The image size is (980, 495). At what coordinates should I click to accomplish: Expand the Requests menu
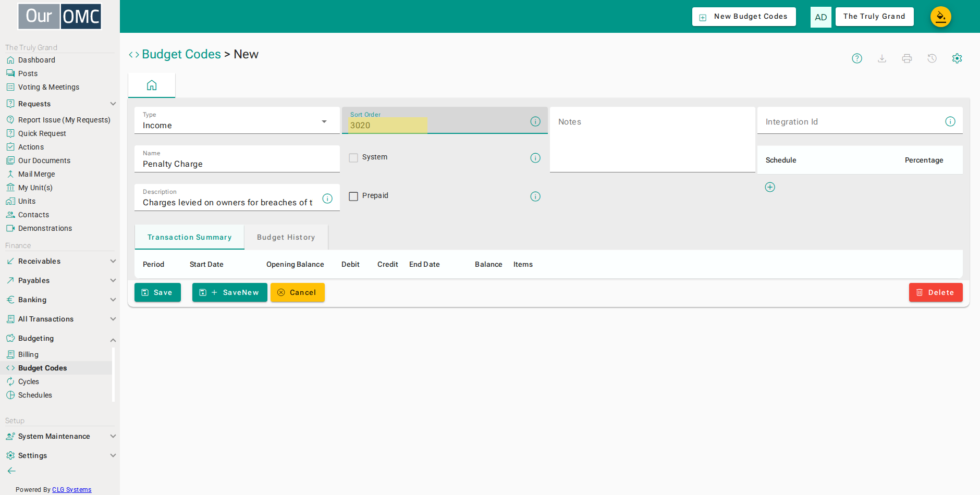click(60, 104)
